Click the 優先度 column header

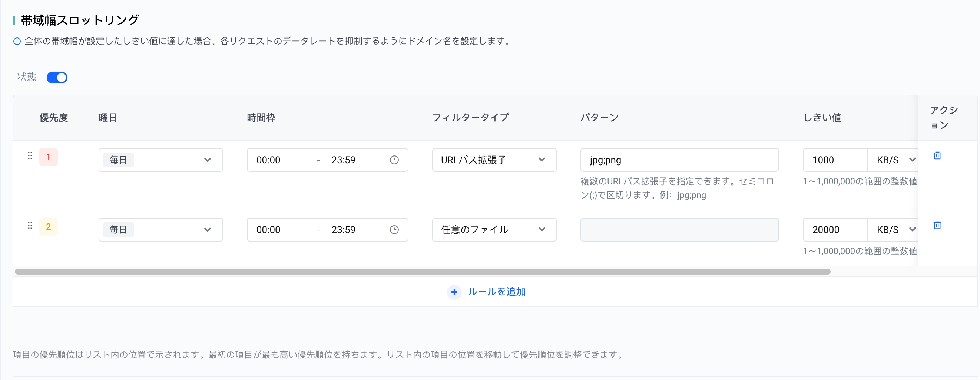[54, 118]
